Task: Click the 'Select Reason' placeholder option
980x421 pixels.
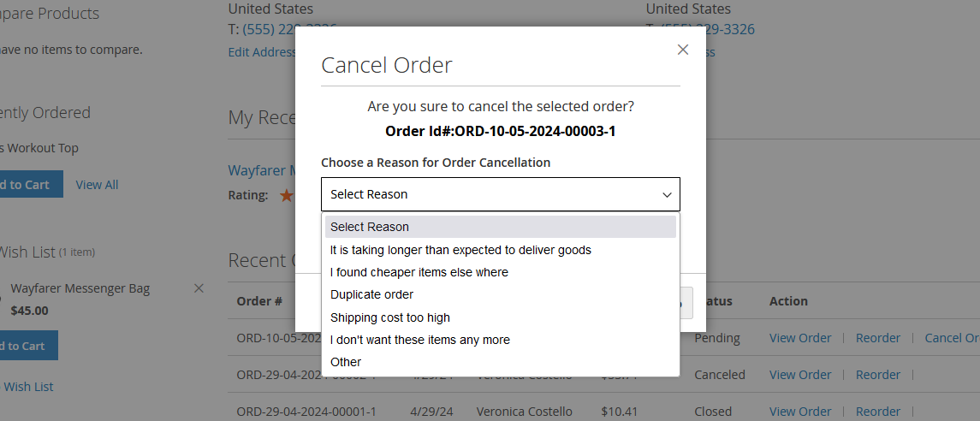Action: coord(370,227)
